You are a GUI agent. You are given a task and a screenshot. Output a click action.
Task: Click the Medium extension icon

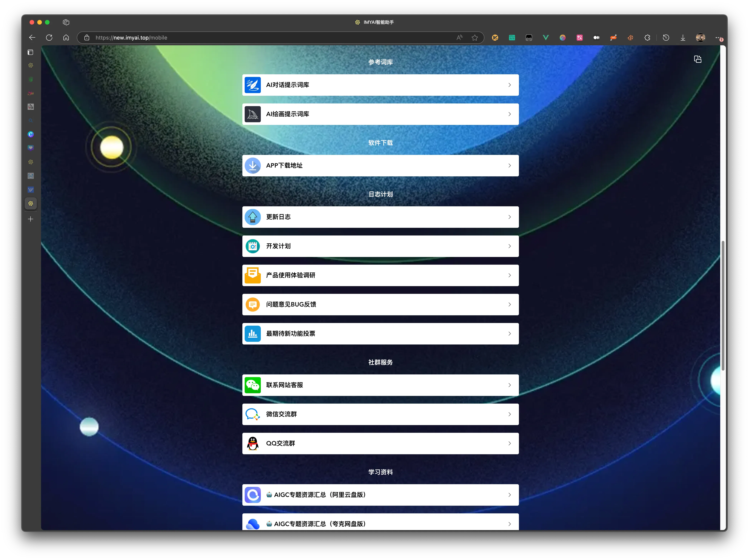point(596,38)
